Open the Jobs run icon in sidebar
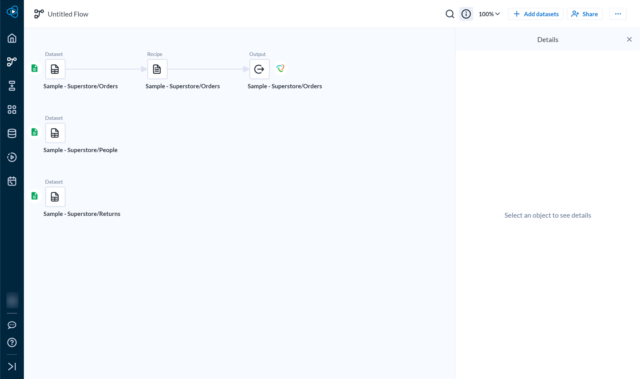Viewport: 640px width, 379px height. 12,157
